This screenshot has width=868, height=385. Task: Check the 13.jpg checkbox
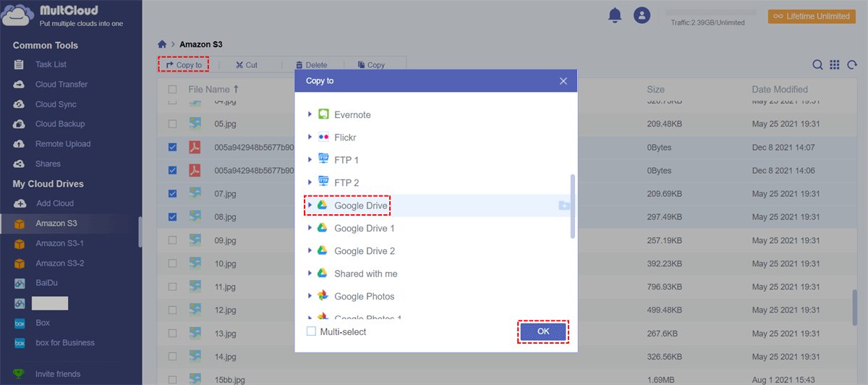[x=172, y=334]
